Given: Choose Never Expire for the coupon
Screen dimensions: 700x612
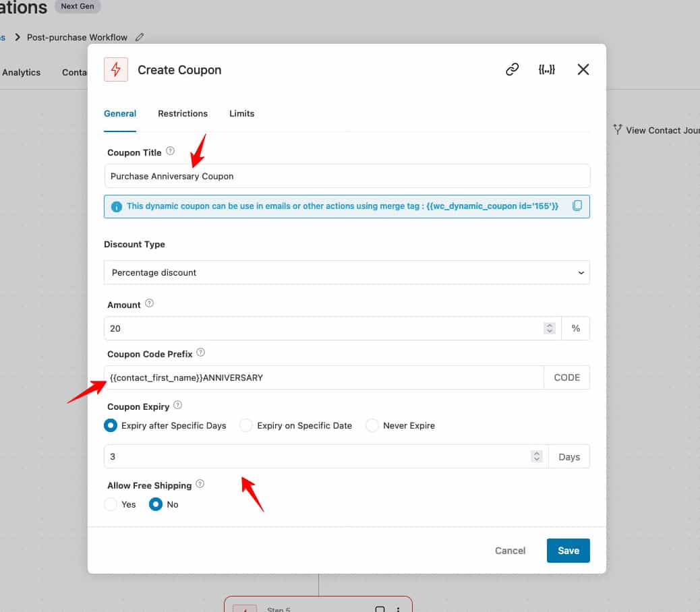Looking at the screenshot, I should click(x=372, y=425).
